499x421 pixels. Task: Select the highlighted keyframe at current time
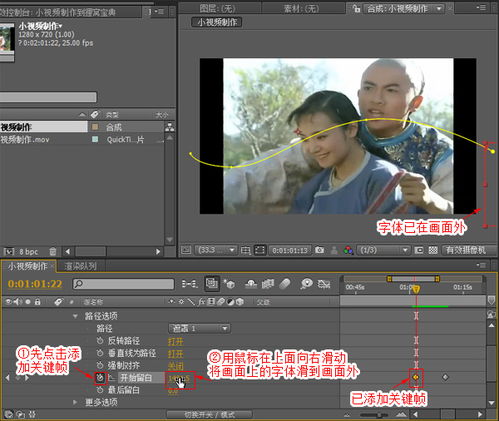click(416, 377)
